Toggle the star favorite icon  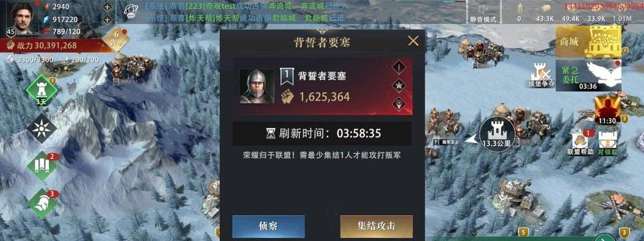click(x=399, y=86)
